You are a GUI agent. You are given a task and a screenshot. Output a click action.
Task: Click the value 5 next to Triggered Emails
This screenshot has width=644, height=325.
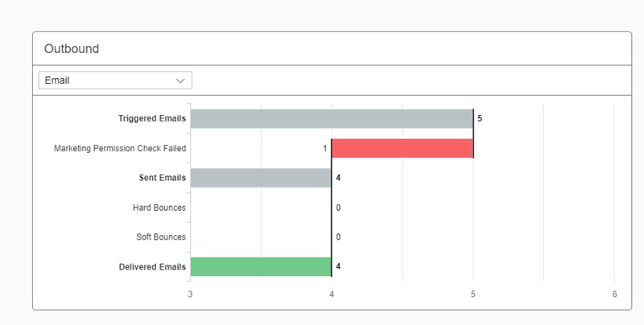click(x=480, y=118)
